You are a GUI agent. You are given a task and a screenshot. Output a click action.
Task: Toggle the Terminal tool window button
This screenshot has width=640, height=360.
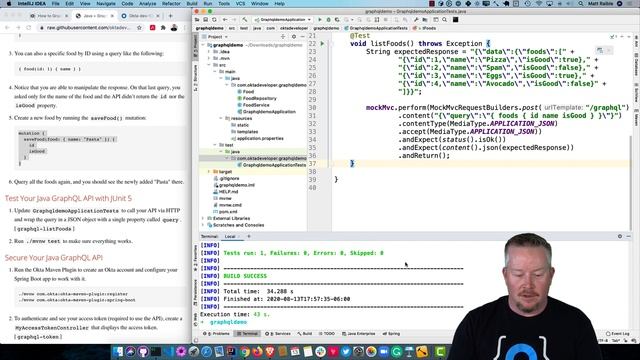point(247,334)
